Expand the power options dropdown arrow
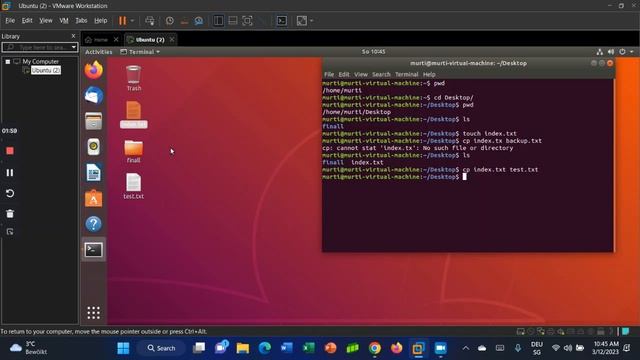Screen dimensions: 640x360 [132, 21]
